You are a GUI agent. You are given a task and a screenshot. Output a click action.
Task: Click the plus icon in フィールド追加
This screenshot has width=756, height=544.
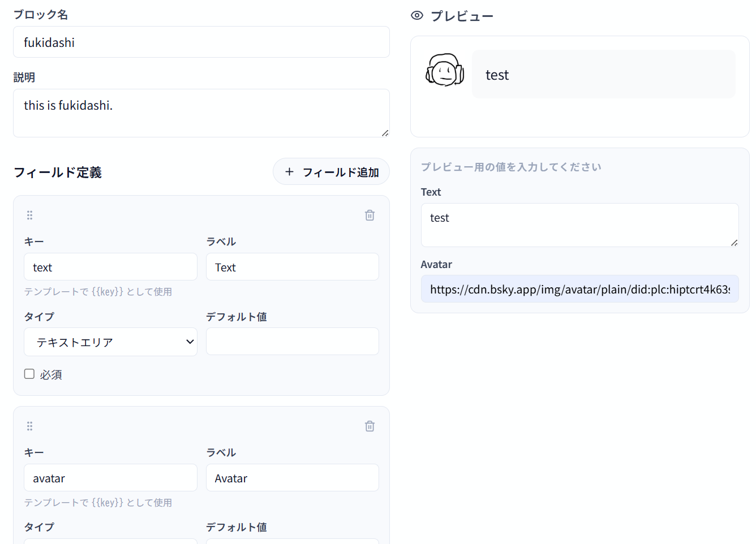tap(289, 172)
